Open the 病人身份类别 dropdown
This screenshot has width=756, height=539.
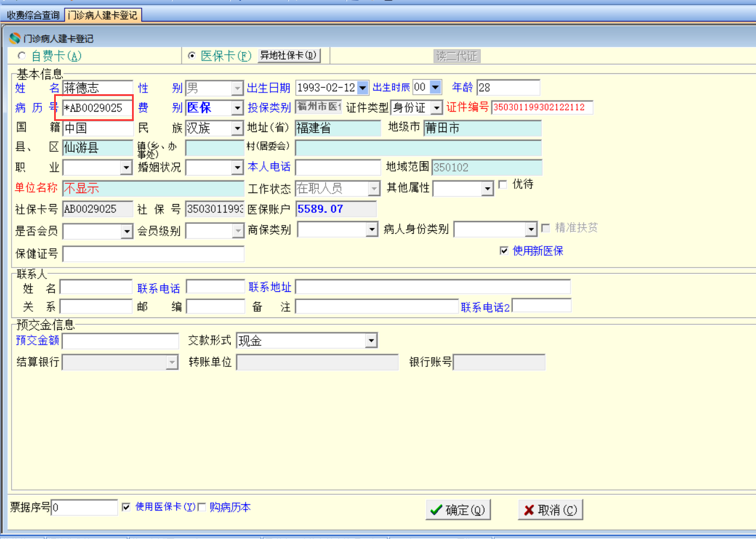[x=530, y=230]
